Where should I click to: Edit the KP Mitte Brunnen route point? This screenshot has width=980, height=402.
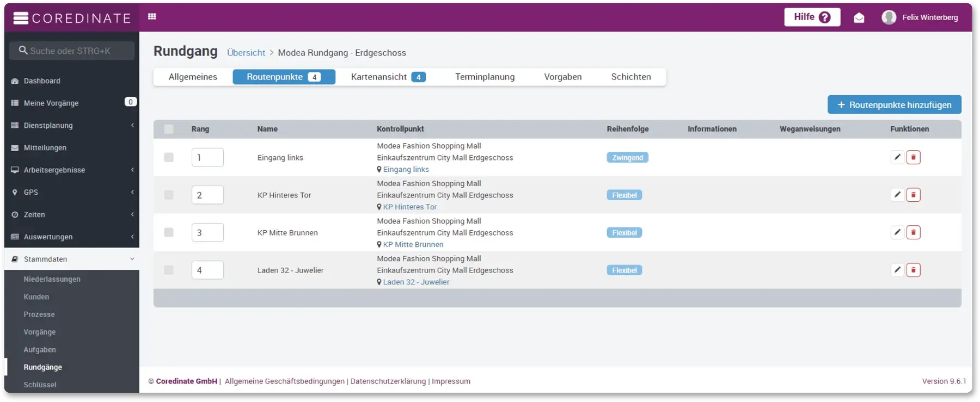coord(897,232)
